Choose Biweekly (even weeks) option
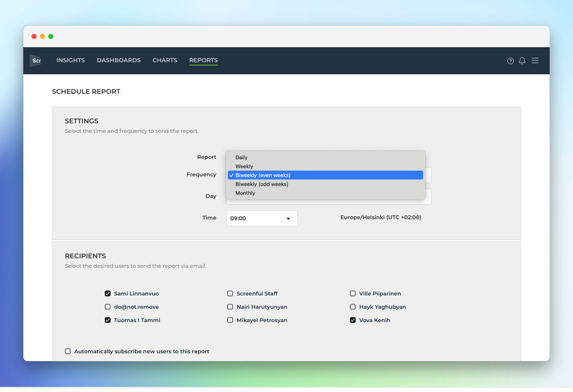The height and width of the screenshot is (392, 573). coord(325,175)
